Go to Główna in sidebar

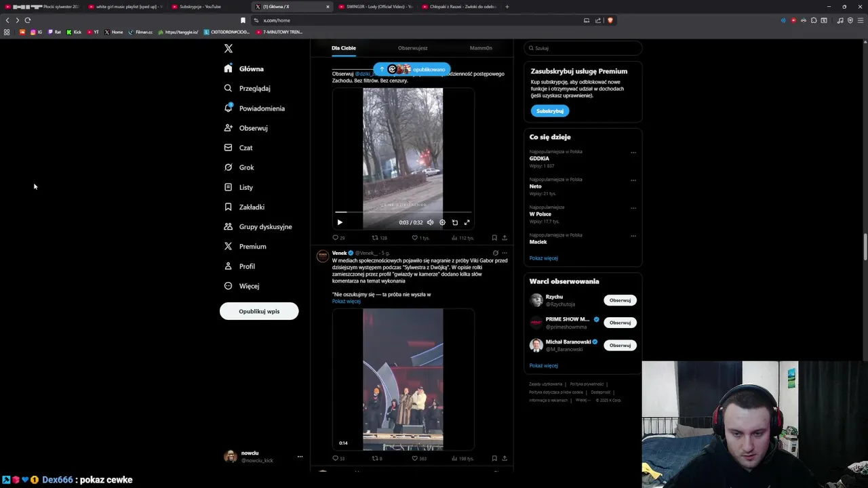244,68
